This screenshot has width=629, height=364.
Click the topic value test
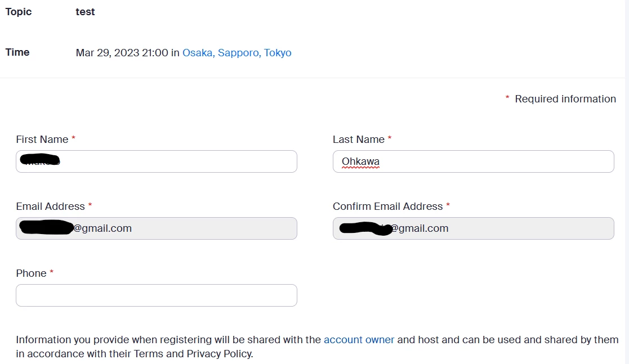click(x=85, y=12)
